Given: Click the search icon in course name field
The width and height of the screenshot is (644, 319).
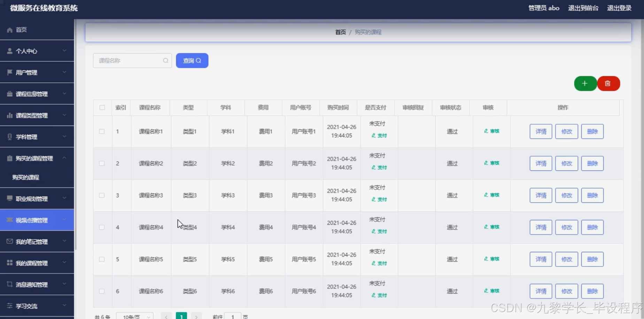Looking at the screenshot, I should point(166,61).
